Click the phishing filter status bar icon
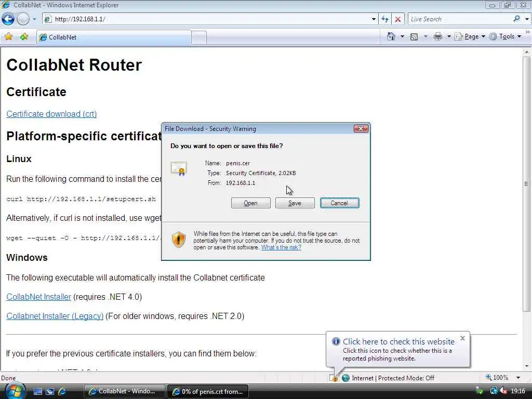 point(333,378)
